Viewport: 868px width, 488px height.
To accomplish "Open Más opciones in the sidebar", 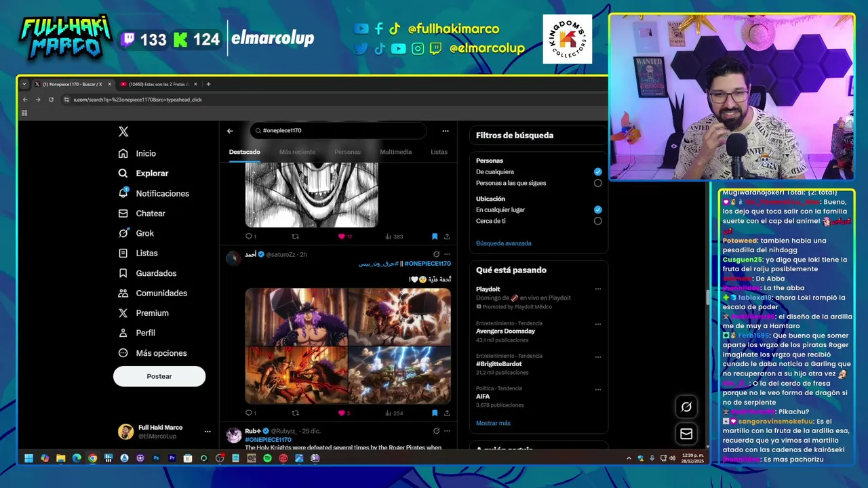I will [152, 353].
